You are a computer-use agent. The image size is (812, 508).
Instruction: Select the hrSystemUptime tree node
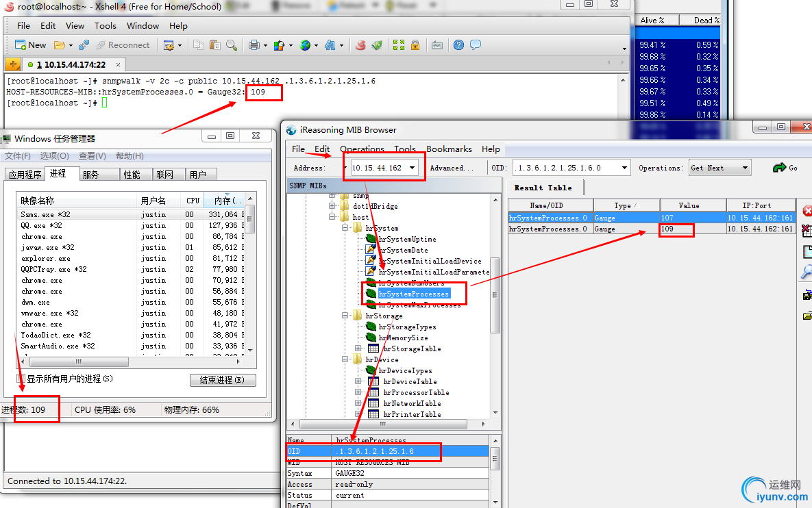point(407,239)
